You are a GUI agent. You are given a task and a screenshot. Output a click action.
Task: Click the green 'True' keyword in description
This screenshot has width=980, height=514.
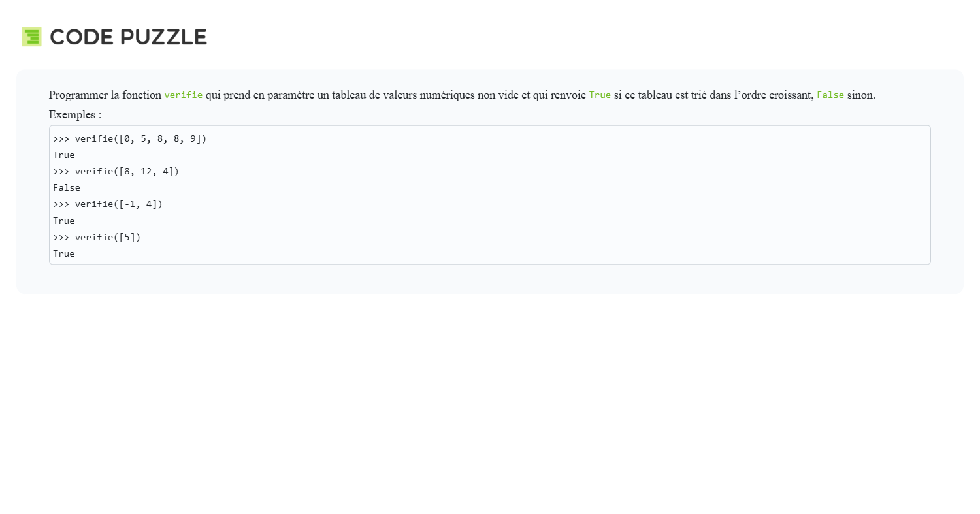[x=599, y=95]
